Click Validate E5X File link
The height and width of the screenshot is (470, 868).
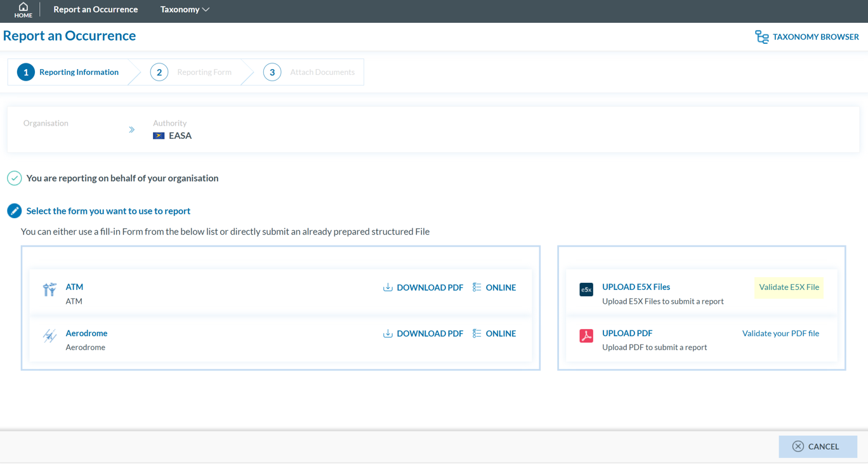point(789,287)
